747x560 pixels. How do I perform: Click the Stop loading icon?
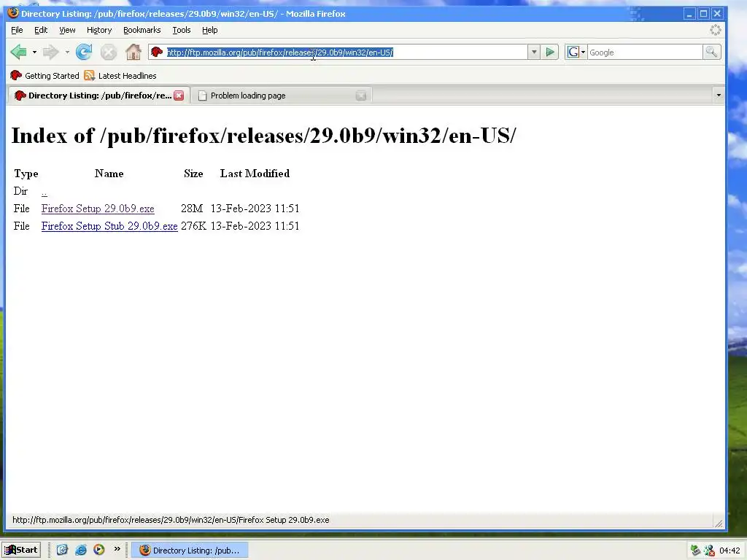click(x=109, y=52)
